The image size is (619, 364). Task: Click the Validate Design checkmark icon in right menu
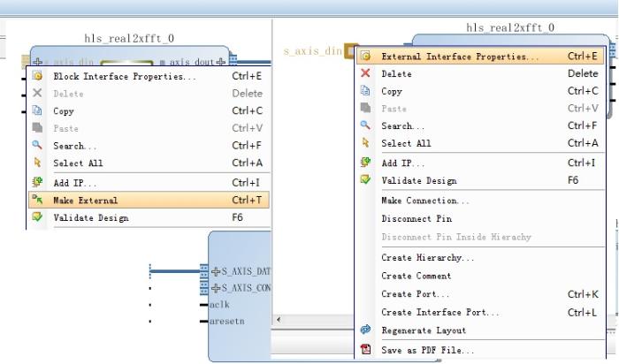coord(365,181)
